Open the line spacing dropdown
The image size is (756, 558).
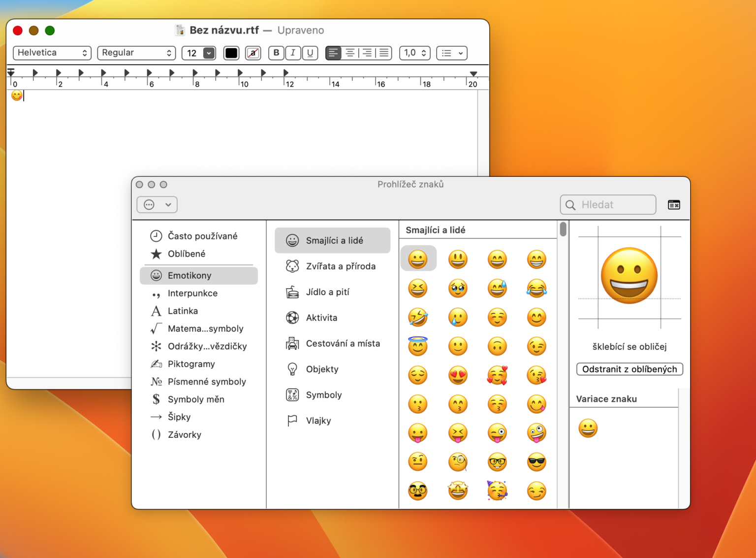pos(414,53)
